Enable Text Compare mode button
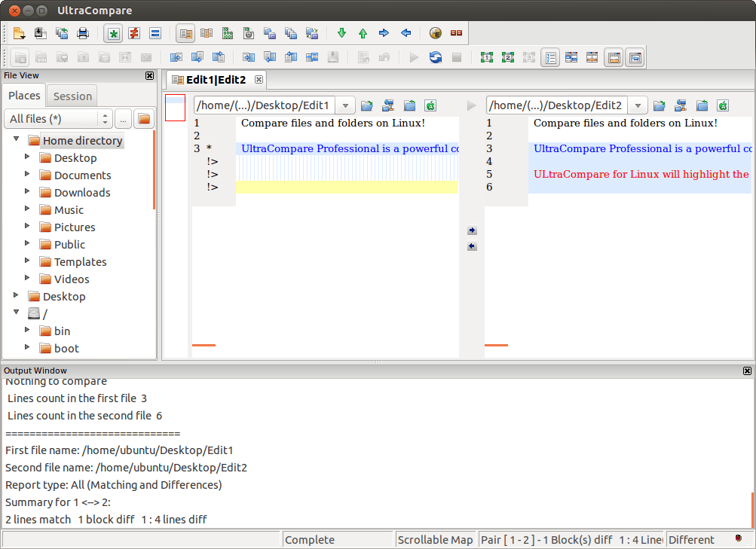756x549 pixels. [185, 33]
